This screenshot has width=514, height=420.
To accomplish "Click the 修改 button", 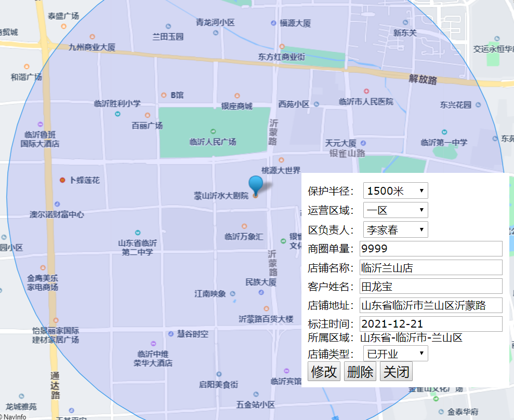I will pos(324,372).
